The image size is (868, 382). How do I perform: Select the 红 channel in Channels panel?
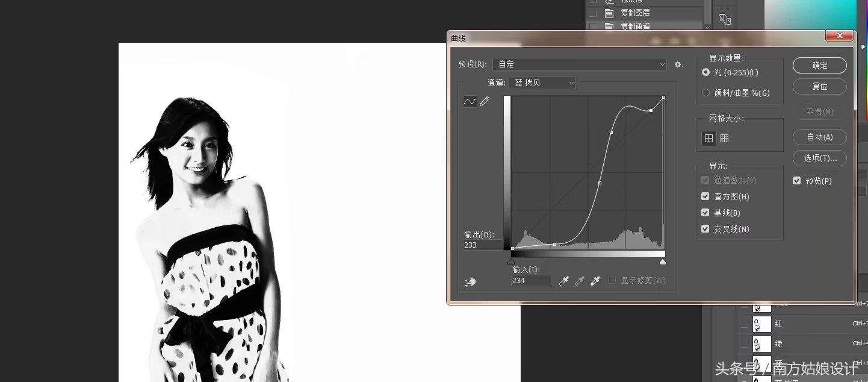778,324
